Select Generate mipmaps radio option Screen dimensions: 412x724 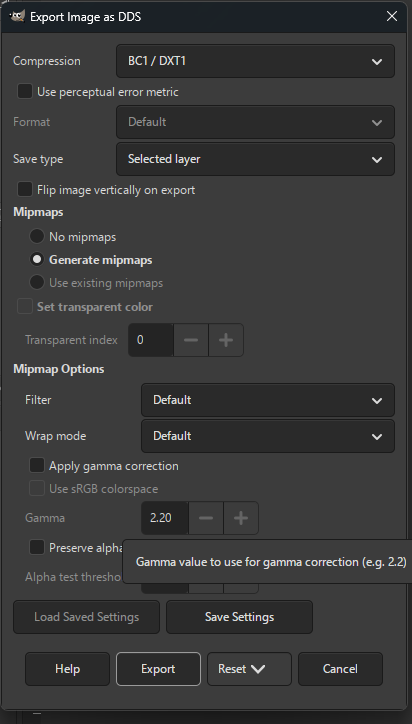[x=37, y=259]
